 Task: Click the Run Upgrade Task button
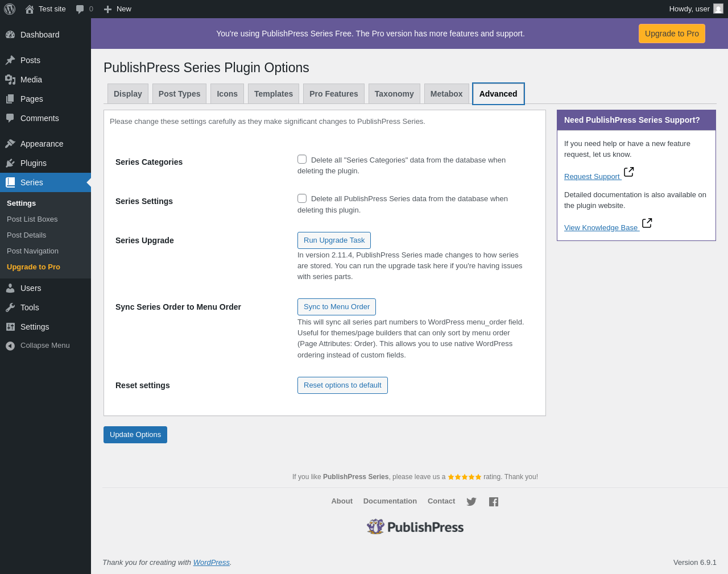tap(334, 240)
